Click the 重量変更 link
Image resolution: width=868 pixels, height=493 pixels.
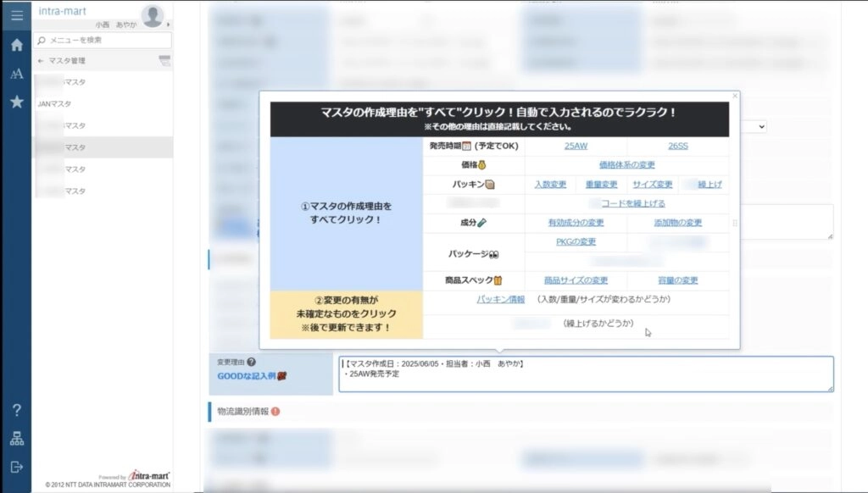601,185
